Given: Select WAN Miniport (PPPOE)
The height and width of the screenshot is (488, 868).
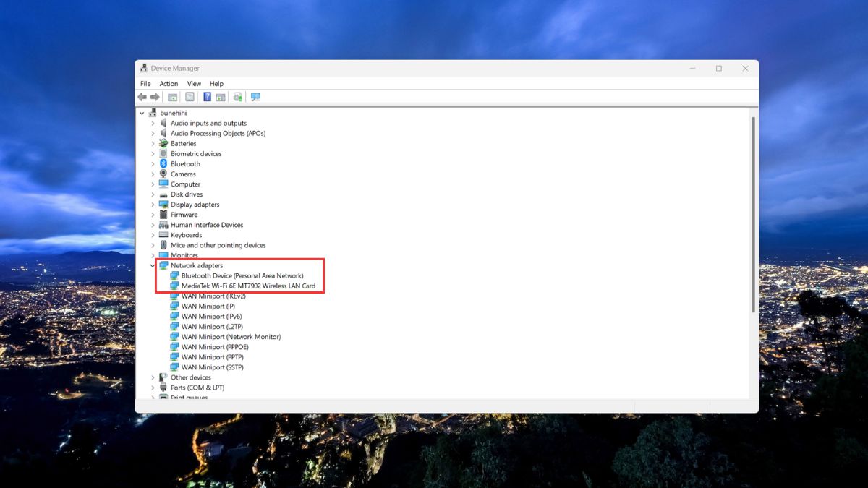Looking at the screenshot, I should click(215, 347).
